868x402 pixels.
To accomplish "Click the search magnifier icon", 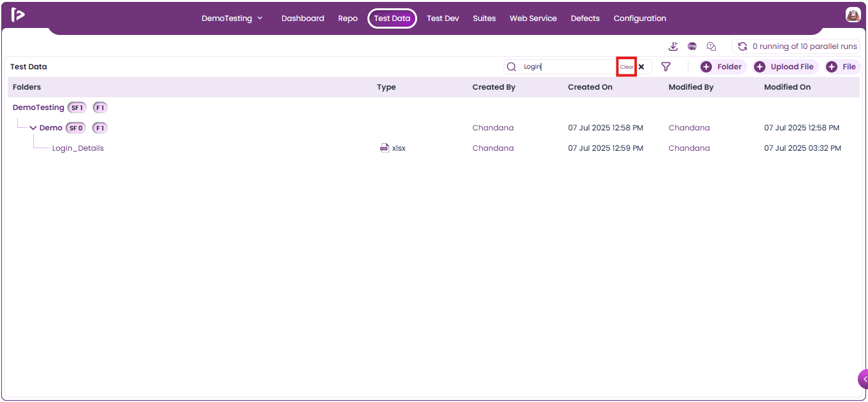I will (x=511, y=67).
